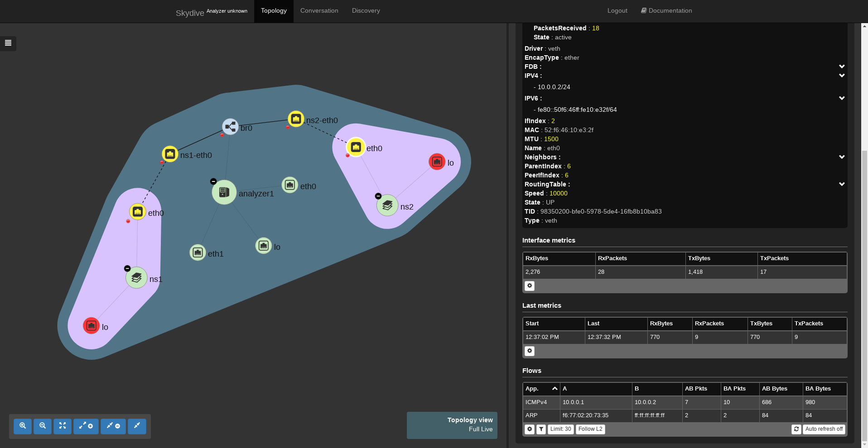Viewport: 868px width, 448px height.
Task: Refresh the Flows table
Action: 796,429
